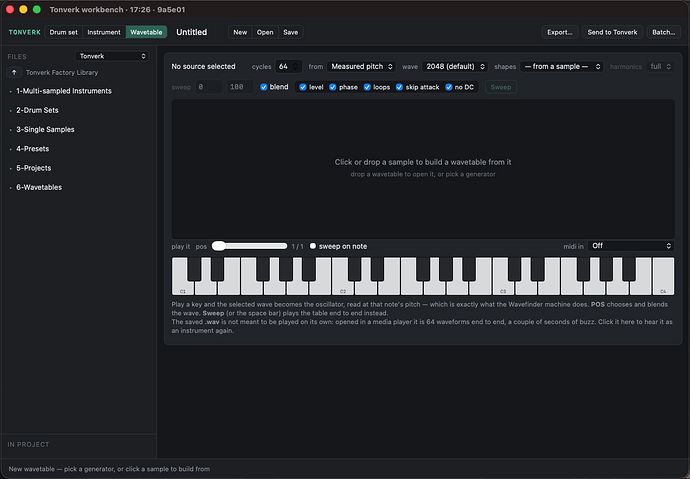The image size is (690, 479).
Task: Open the wave size 2048 (default) dropdown
Action: (x=455, y=66)
